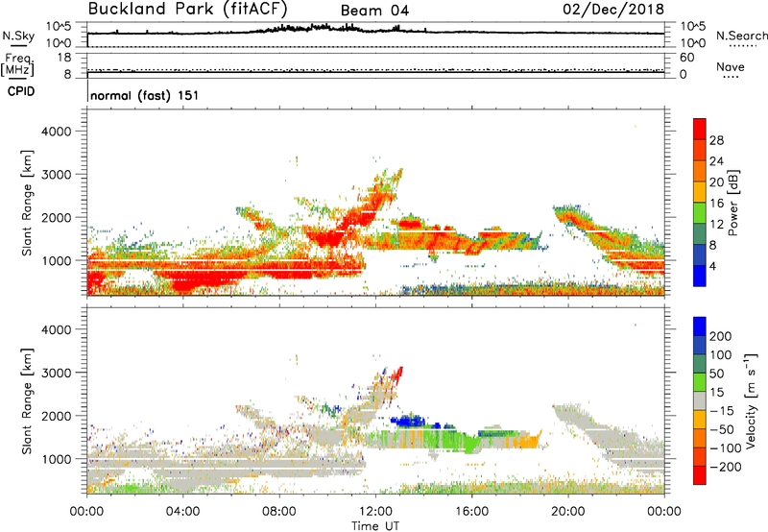Click the blue velocity patch near 13:30 UT
This screenshot has height=532, width=768.
(407, 421)
